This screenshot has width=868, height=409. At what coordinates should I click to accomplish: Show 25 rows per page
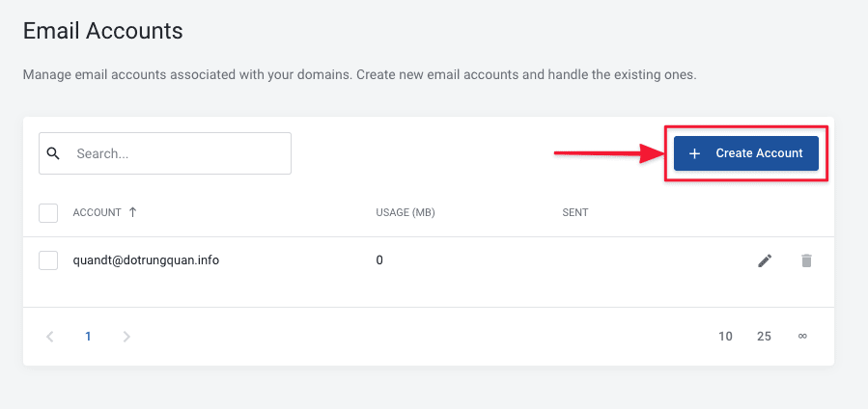point(764,337)
